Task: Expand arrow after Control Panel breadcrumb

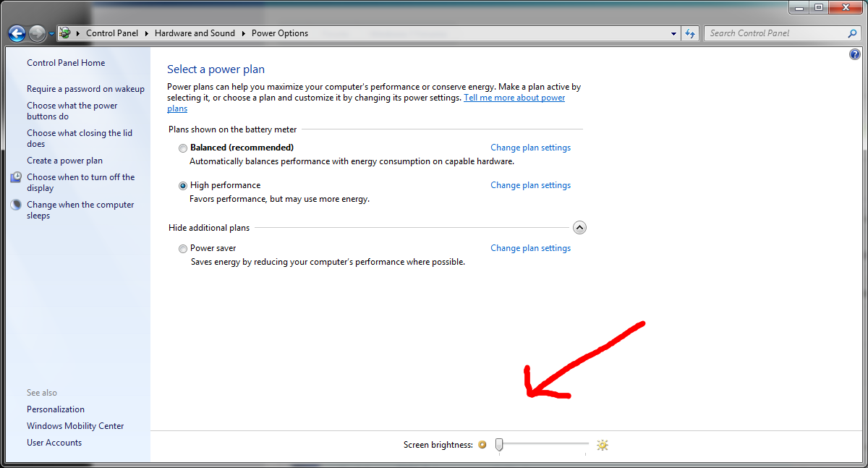Action: (x=146, y=33)
